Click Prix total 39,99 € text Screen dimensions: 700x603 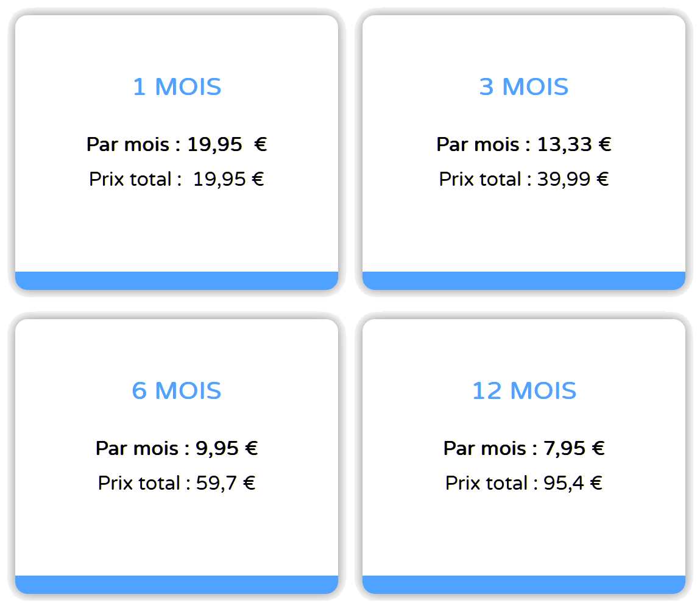523,179
